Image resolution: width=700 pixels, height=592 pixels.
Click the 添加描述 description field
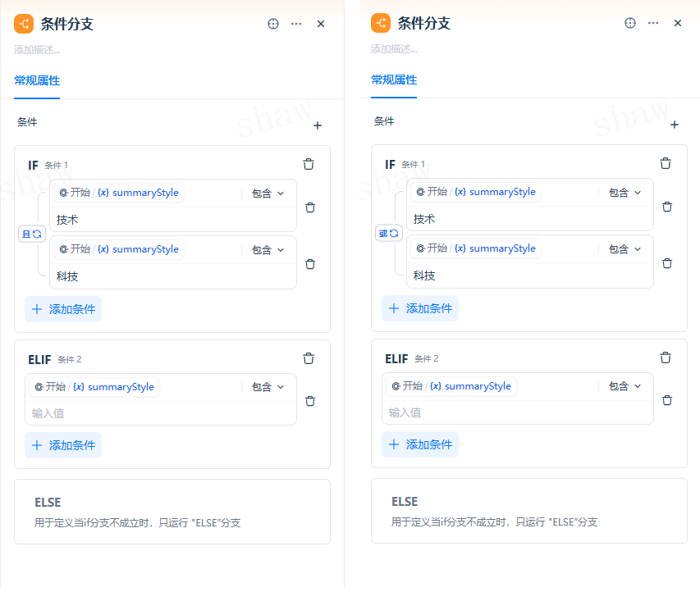tap(37, 50)
